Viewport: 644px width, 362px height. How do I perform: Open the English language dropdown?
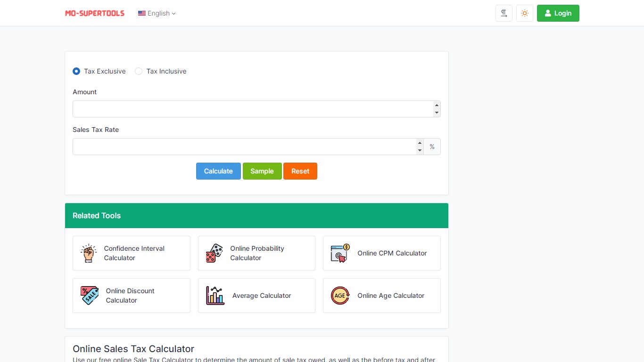click(157, 13)
